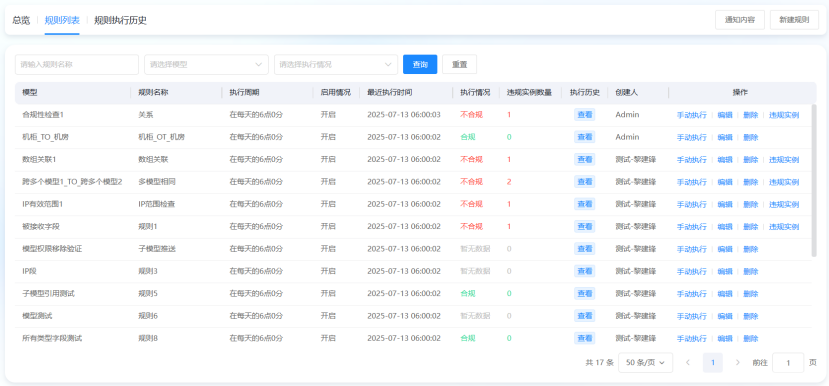Screen dimensions: 829x386
Task: Click 手动执行 for 被接收字段
Action: [x=692, y=227]
